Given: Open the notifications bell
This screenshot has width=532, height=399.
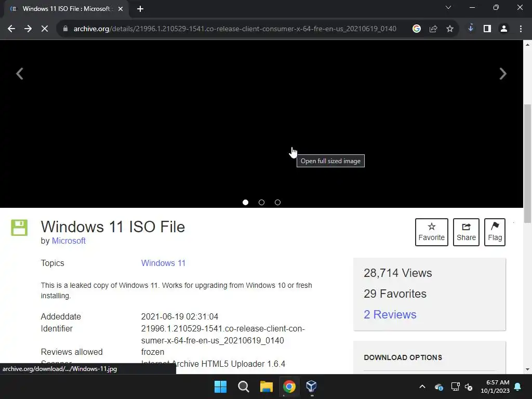Looking at the screenshot, I should pos(518,387).
